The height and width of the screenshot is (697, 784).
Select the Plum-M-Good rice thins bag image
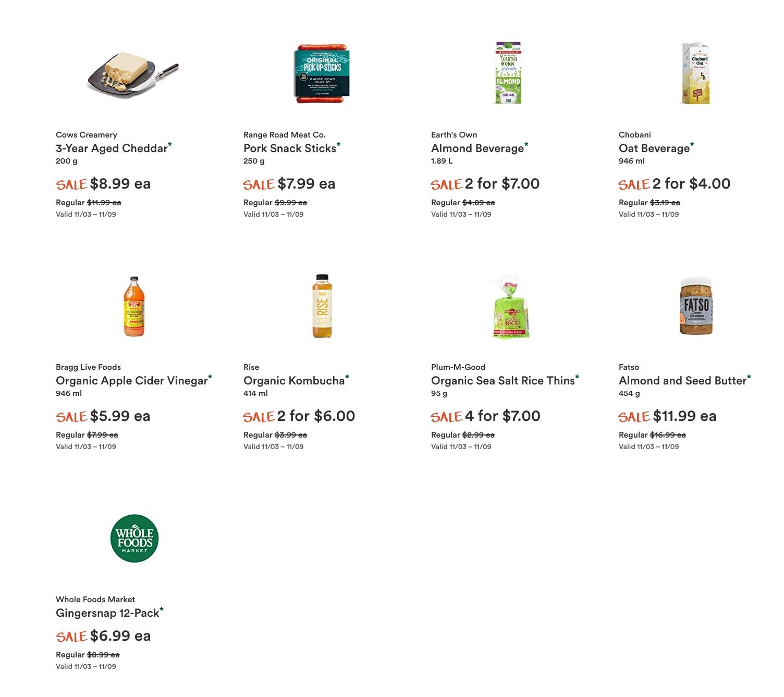(510, 306)
